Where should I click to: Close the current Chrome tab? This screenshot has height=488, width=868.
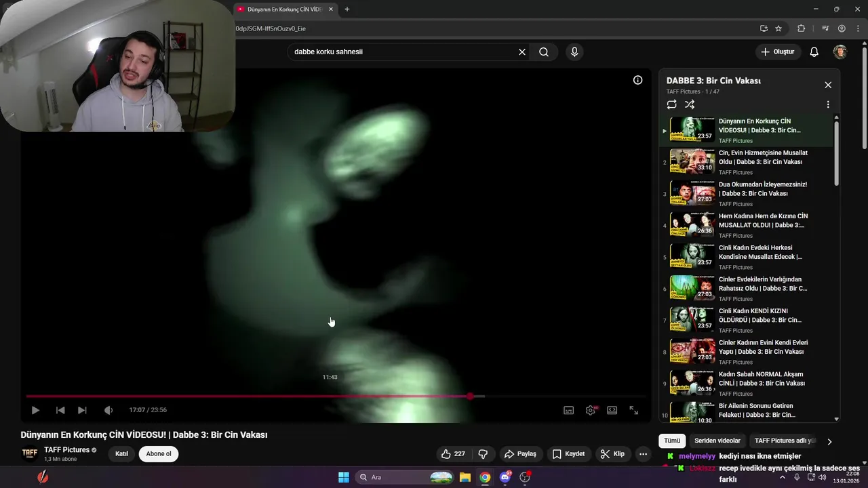click(331, 9)
